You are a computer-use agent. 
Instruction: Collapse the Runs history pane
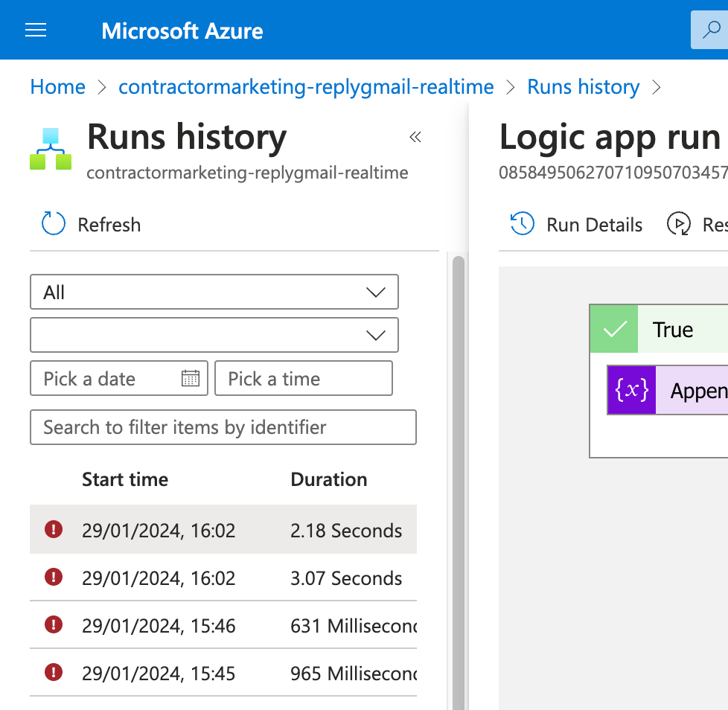point(415,137)
